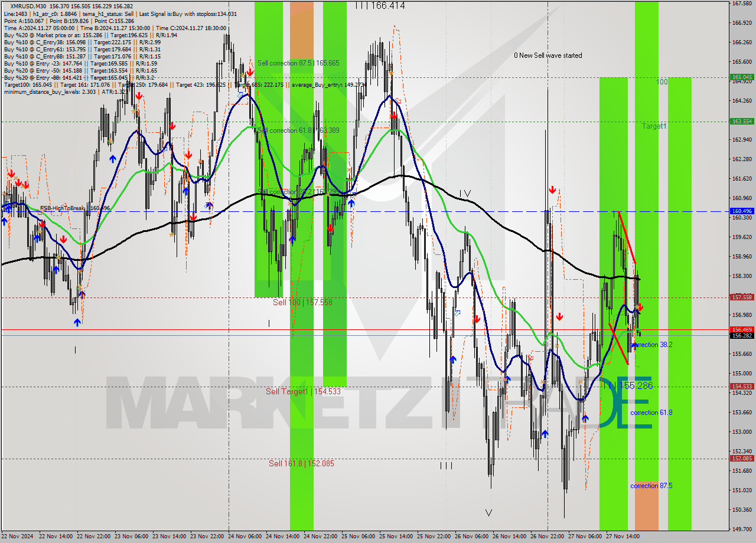The width and height of the screenshot is (756, 543).
Task: Click the green 165.045 price tag
Action: click(x=742, y=77)
